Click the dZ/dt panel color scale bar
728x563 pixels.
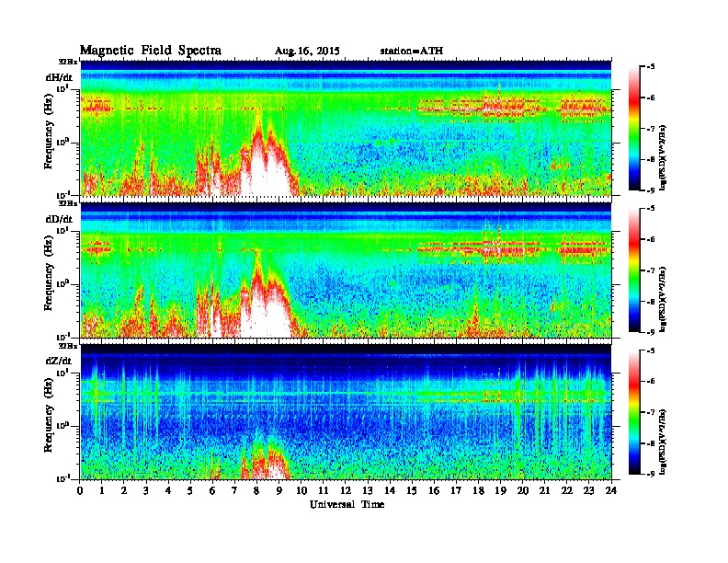pyautogui.click(x=634, y=412)
